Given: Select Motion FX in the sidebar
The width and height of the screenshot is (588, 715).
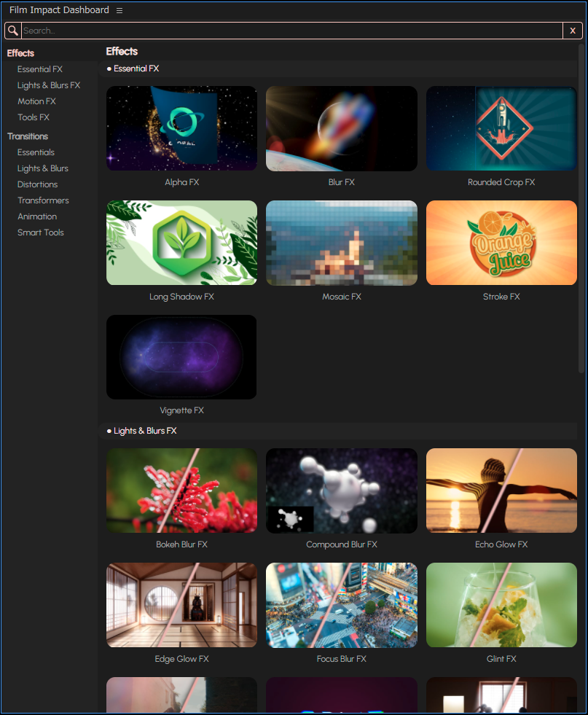Looking at the screenshot, I should [36, 101].
